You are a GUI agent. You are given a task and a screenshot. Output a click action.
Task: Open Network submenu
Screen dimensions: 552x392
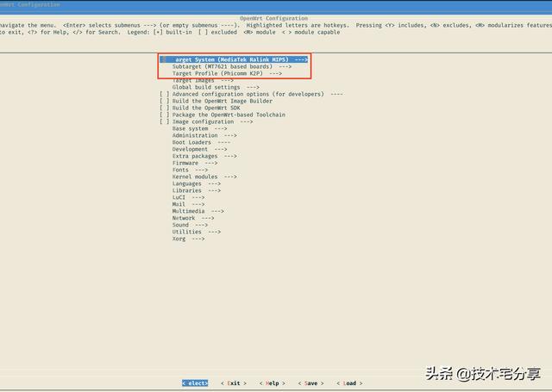193,218
